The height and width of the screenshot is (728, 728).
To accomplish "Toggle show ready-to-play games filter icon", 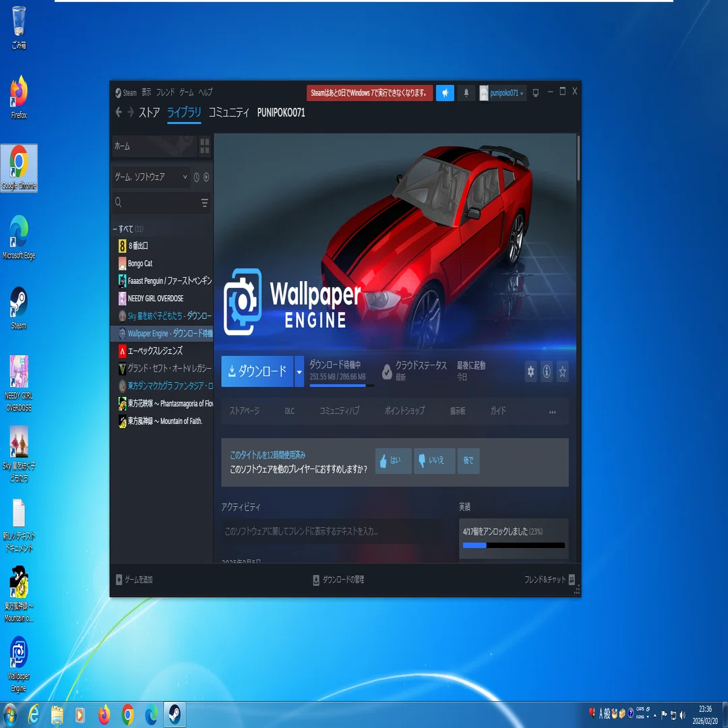I will click(x=206, y=177).
